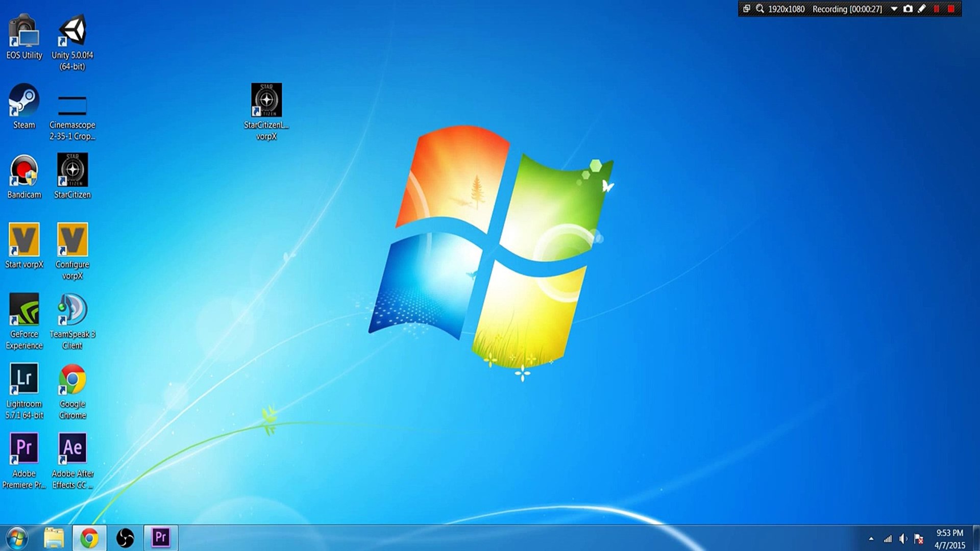Take a screenshot with the camera icon
Viewport: 980px width, 551px height.
coord(908,9)
